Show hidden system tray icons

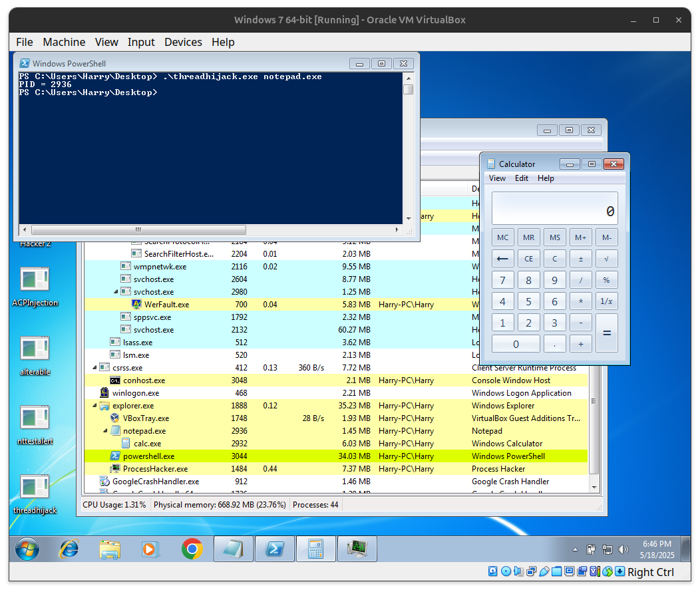[x=575, y=549]
